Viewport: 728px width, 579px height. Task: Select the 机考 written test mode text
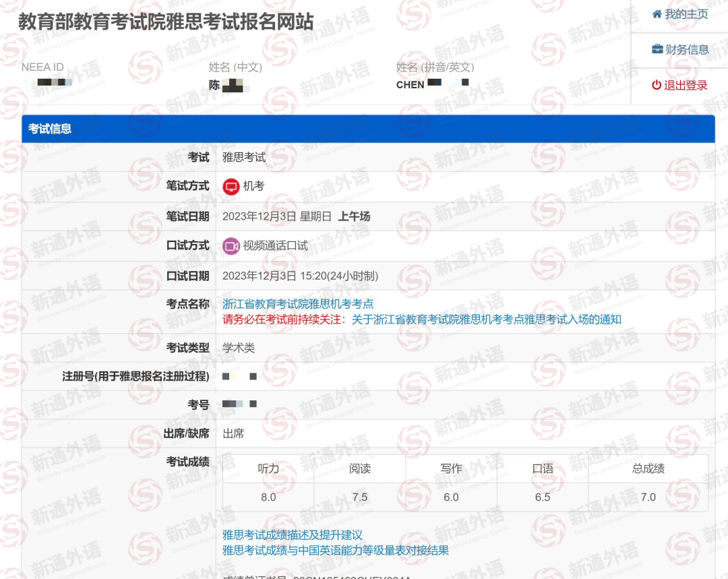[253, 186]
